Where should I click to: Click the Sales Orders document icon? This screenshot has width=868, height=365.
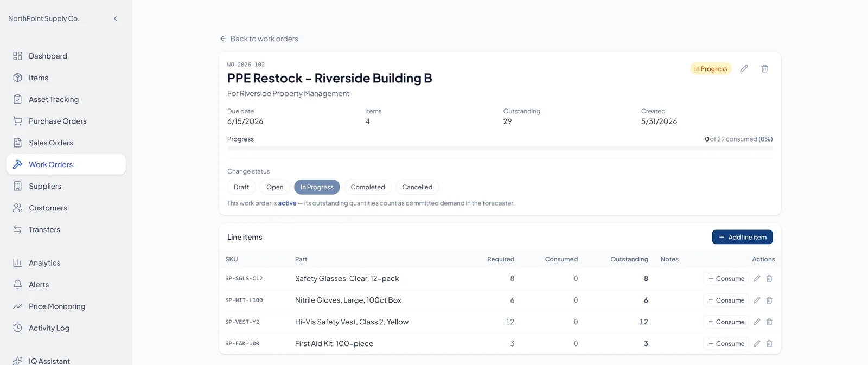tap(17, 143)
